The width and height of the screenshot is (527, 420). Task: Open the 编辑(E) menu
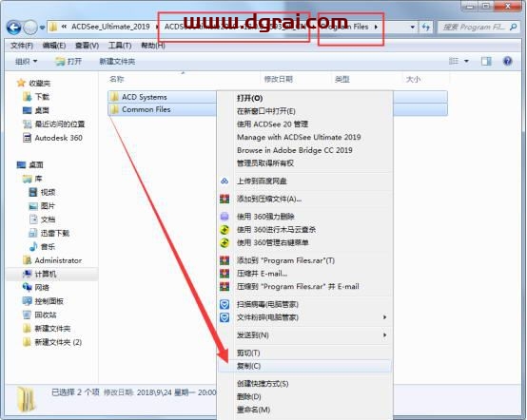pos(54,46)
